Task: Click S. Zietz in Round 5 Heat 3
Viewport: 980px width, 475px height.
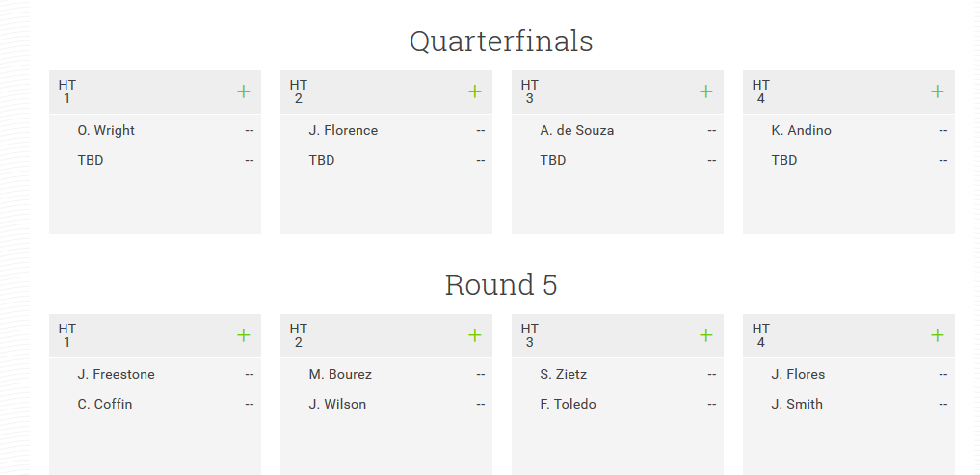Action: [563, 375]
